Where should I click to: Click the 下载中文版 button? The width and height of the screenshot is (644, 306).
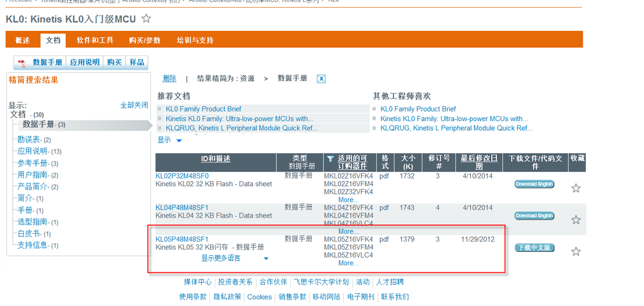coord(534,247)
